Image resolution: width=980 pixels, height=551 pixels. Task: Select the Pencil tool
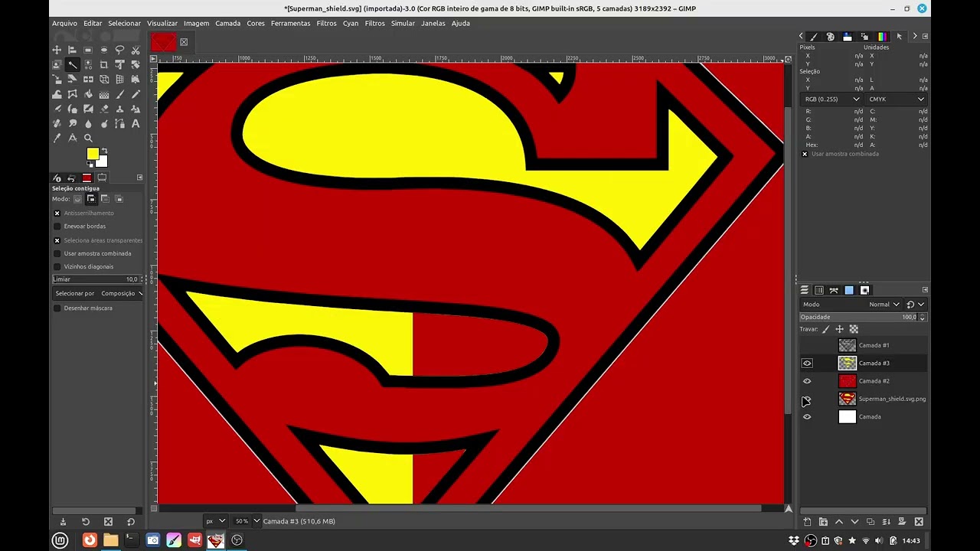tap(136, 94)
